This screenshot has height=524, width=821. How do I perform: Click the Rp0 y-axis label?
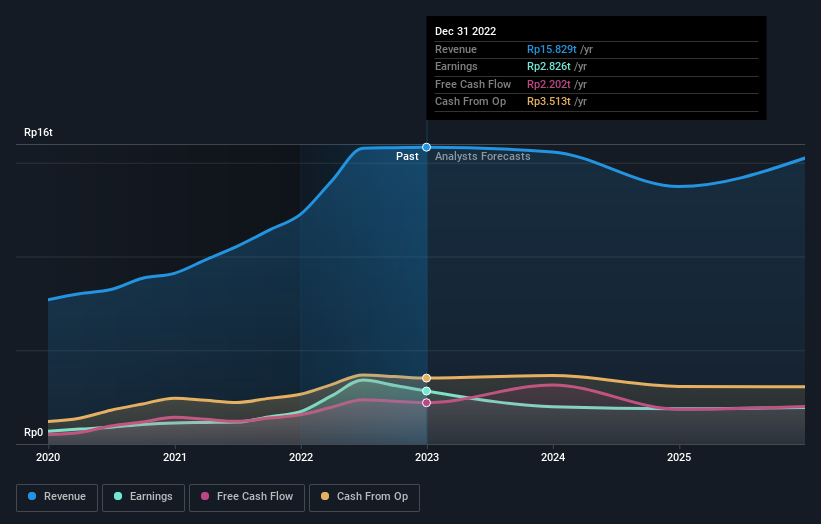[x=34, y=432]
